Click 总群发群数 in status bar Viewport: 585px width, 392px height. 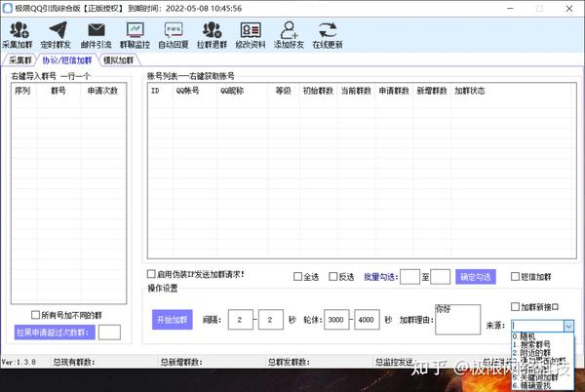(x=289, y=362)
